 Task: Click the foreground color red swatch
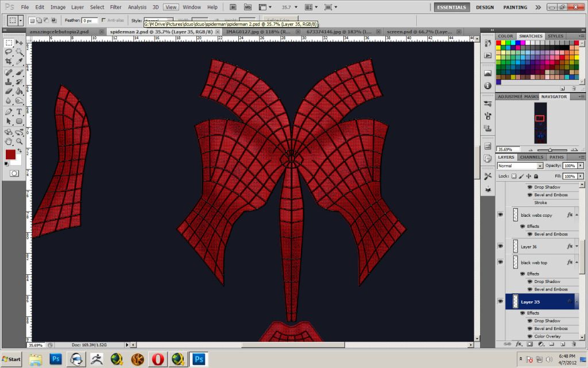tap(10, 154)
